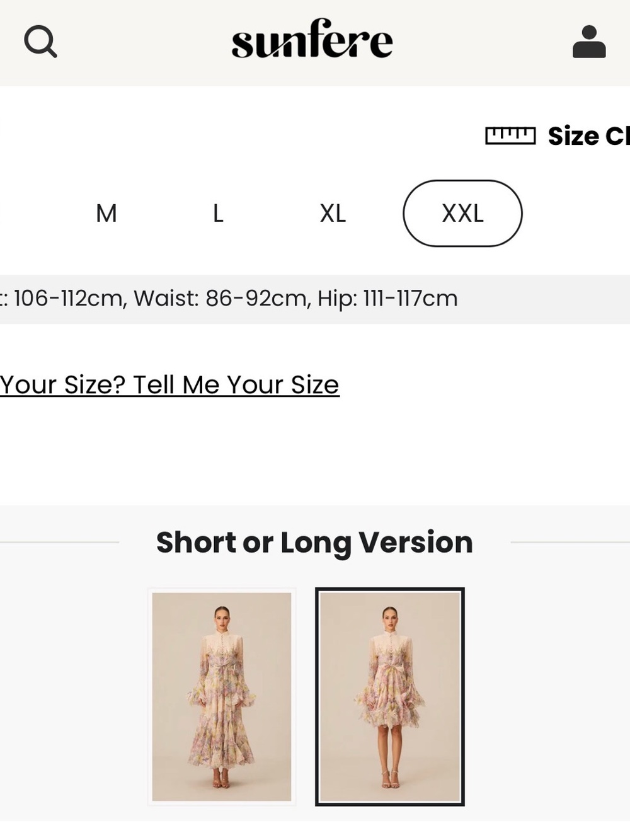The height and width of the screenshot is (840, 630).
Task: Click the sunfere logo
Action: click(312, 39)
